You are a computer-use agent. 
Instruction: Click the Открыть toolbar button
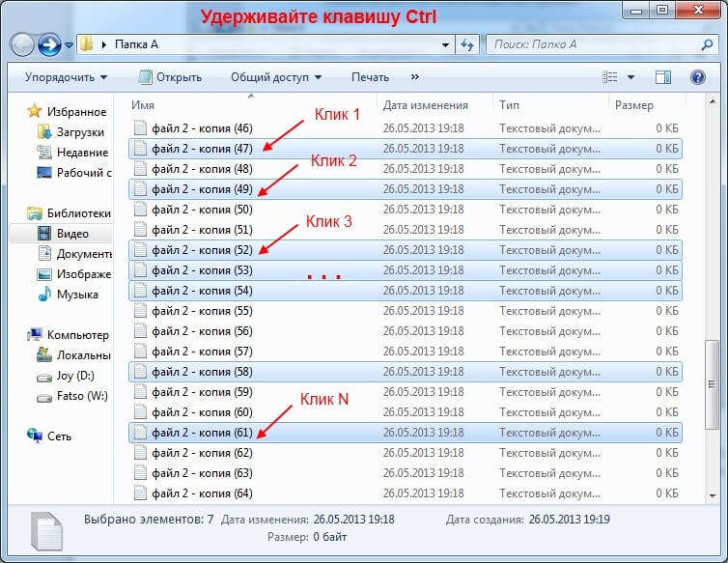[170, 77]
